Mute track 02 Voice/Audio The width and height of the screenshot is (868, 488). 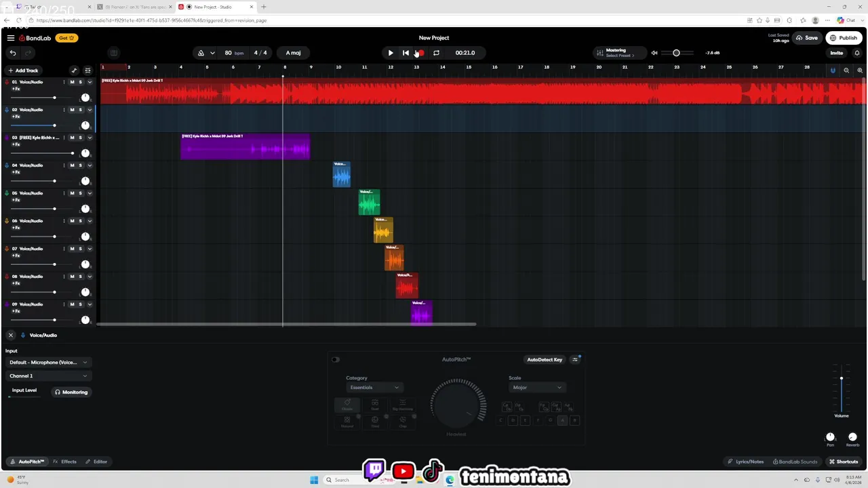coord(72,110)
